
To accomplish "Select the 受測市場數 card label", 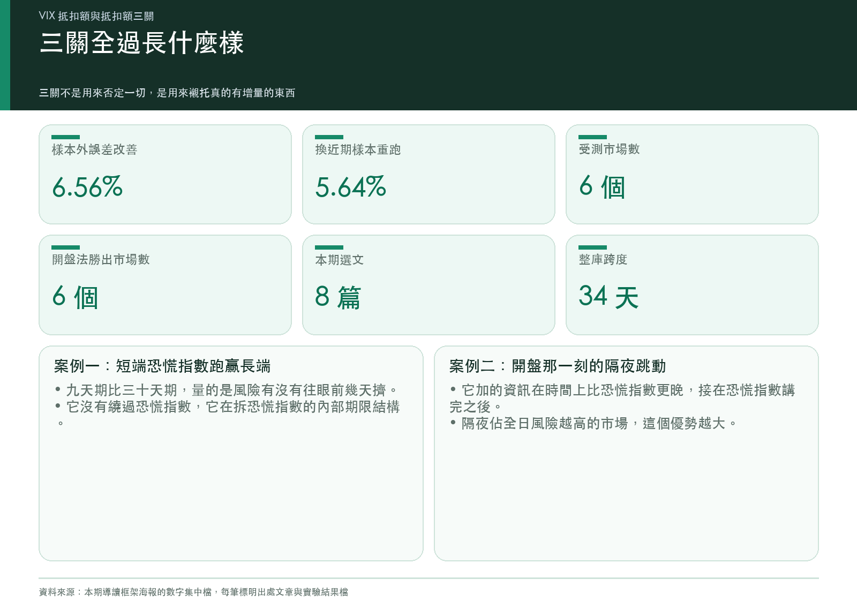I will pos(609,149).
